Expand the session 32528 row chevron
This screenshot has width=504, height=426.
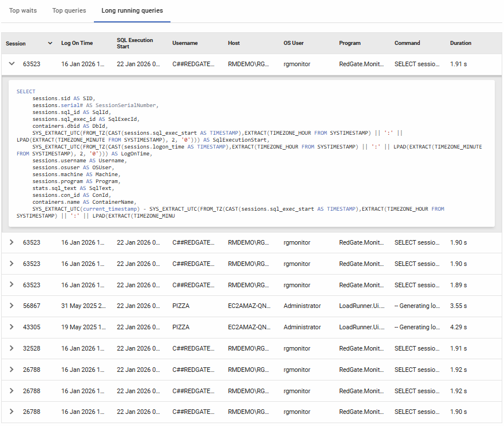tap(12, 348)
